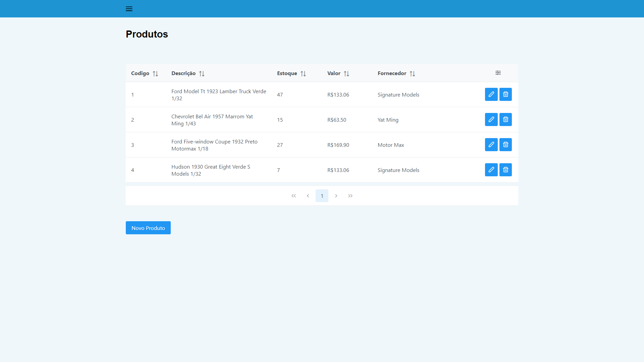The width and height of the screenshot is (644, 362).
Task: Delete the Ford Model Tt 1923 product
Action: click(505, 95)
